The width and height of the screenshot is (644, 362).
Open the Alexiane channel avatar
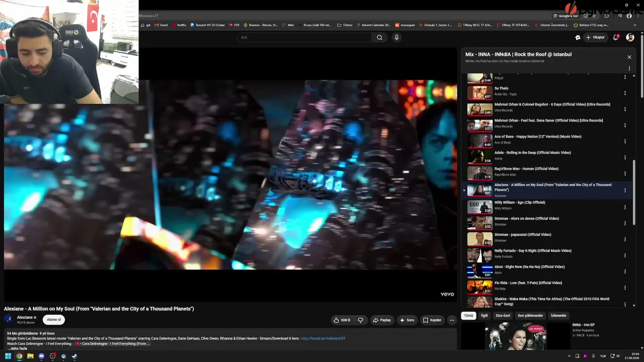pyautogui.click(x=9, y=319)
